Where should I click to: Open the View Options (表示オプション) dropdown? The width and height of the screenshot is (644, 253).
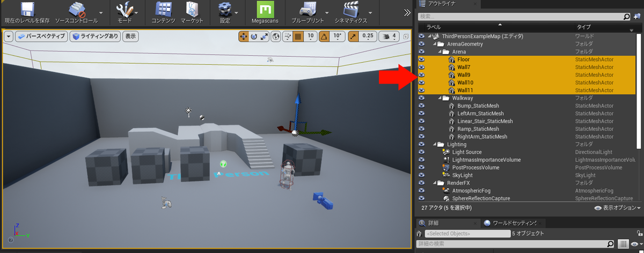618,207
